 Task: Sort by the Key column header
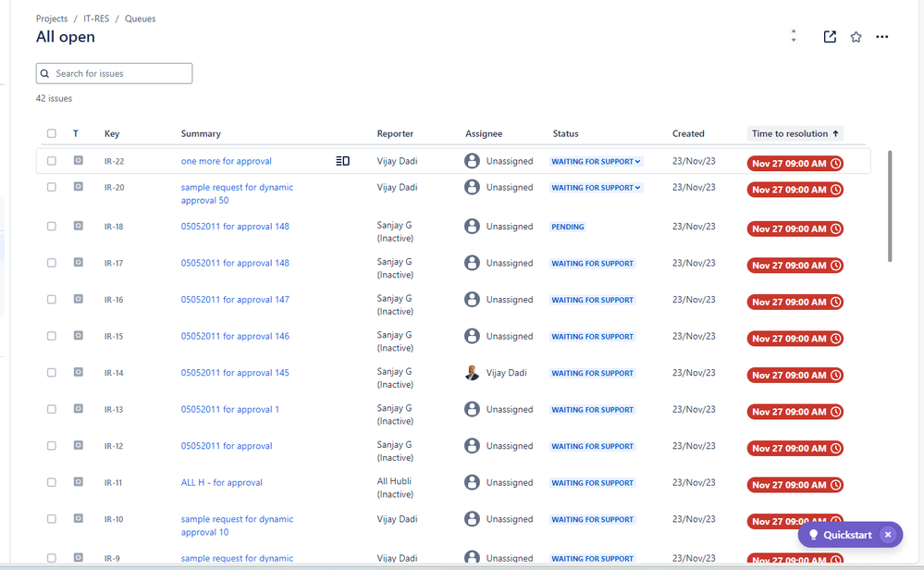(x=112, y=134)
